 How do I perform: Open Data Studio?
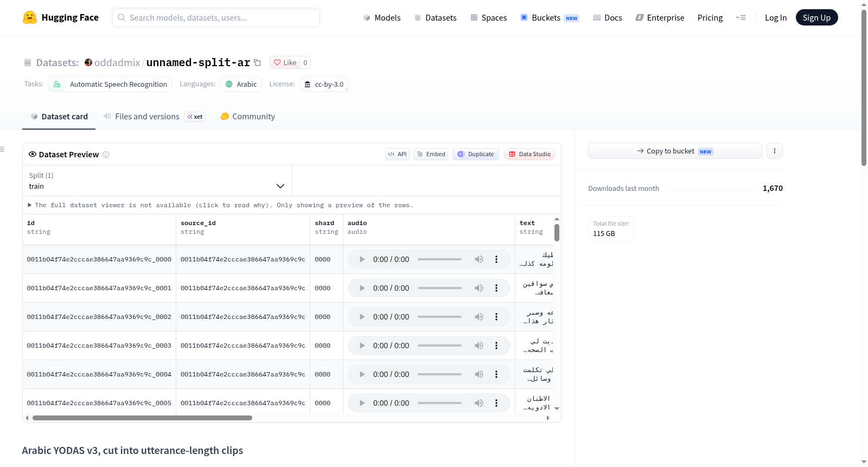click(529, 154)
